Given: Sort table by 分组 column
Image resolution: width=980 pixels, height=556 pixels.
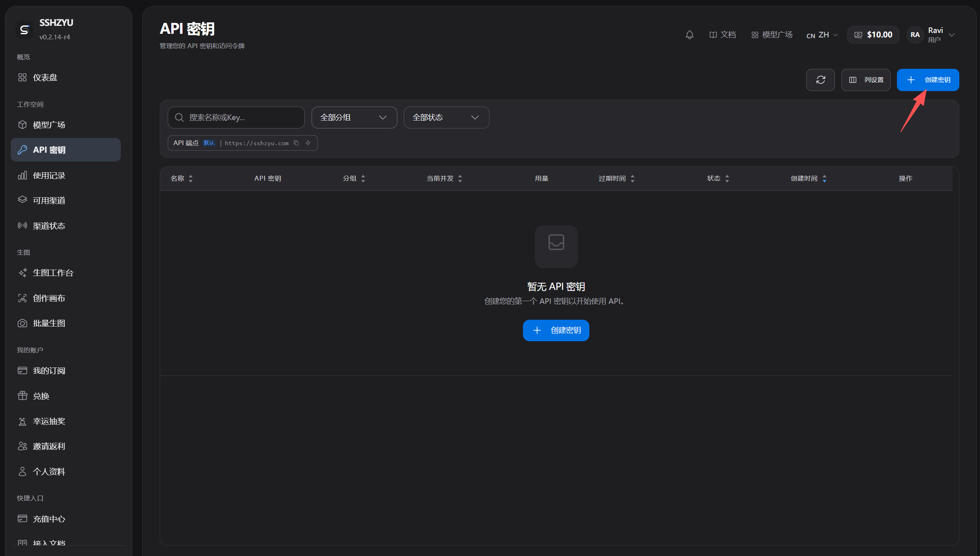Looking at the screenshot, I should pos(354,179).
